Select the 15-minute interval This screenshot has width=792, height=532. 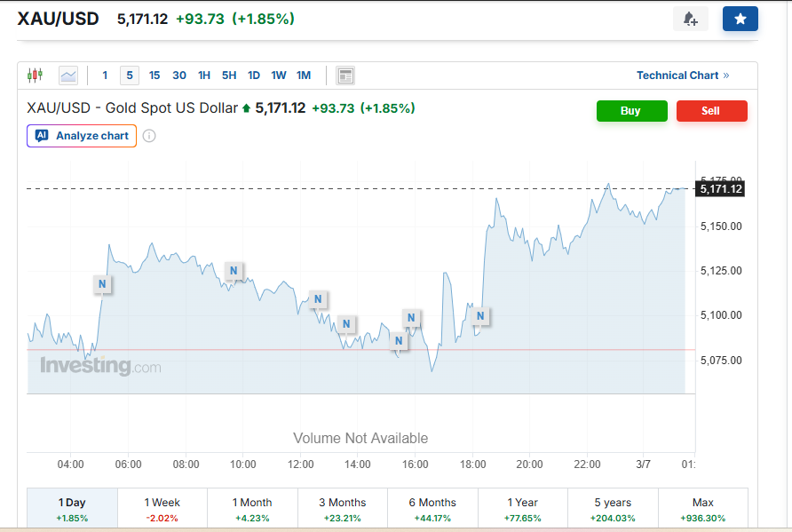point(154,75)
